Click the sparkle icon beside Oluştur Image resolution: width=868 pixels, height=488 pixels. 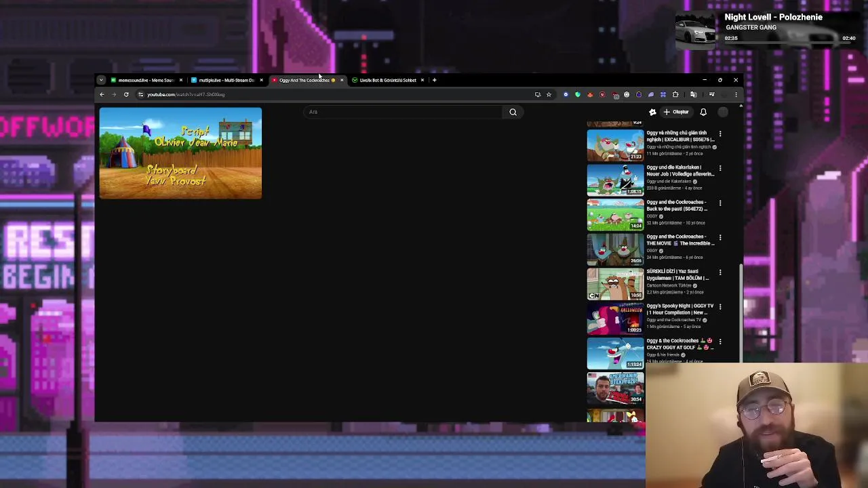[x=652, y=112]
